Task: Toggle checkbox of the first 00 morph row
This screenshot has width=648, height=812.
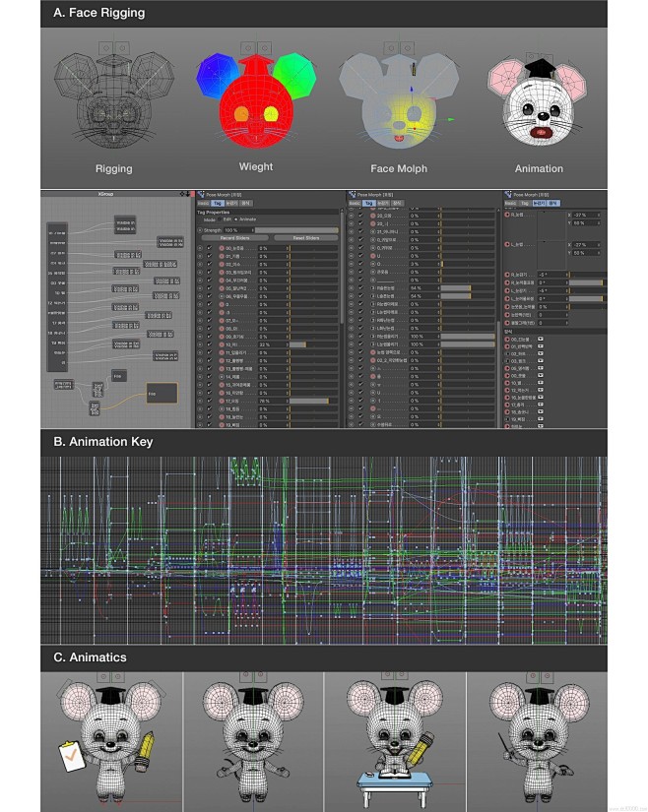Action: pos(208,248)
